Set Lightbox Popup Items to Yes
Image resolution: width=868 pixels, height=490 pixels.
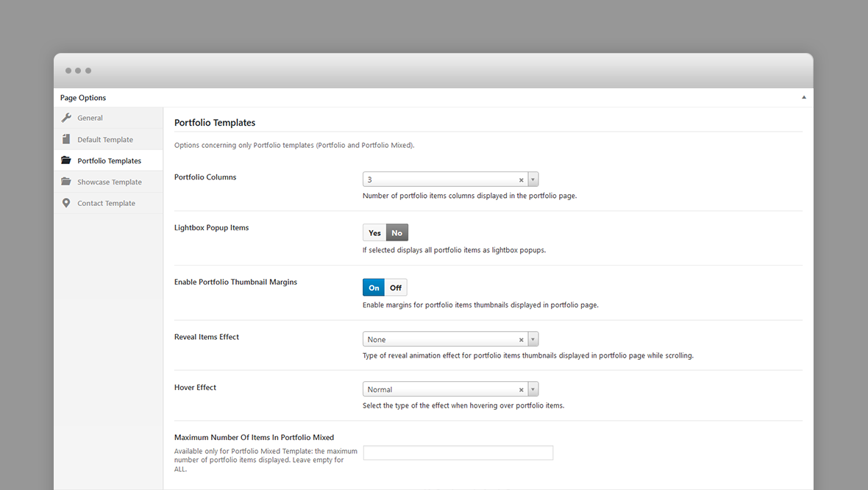374,232
